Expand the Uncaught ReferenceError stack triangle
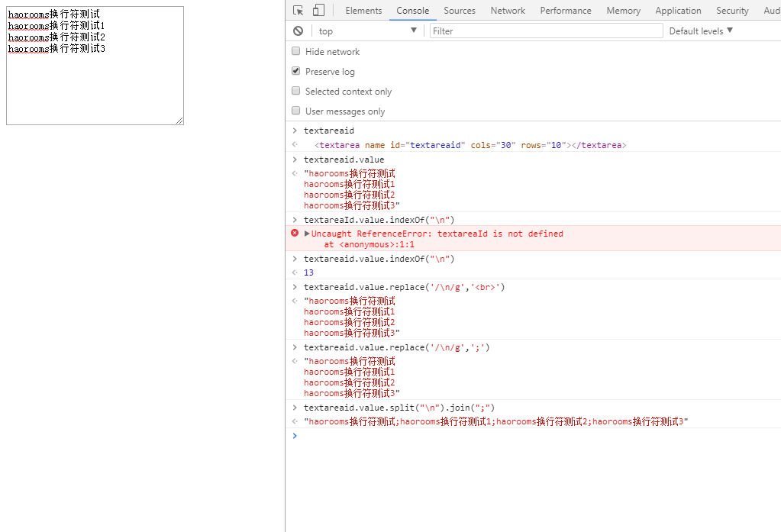The height and width of the screenshot is (532, 781). click(x=307, y=233)
